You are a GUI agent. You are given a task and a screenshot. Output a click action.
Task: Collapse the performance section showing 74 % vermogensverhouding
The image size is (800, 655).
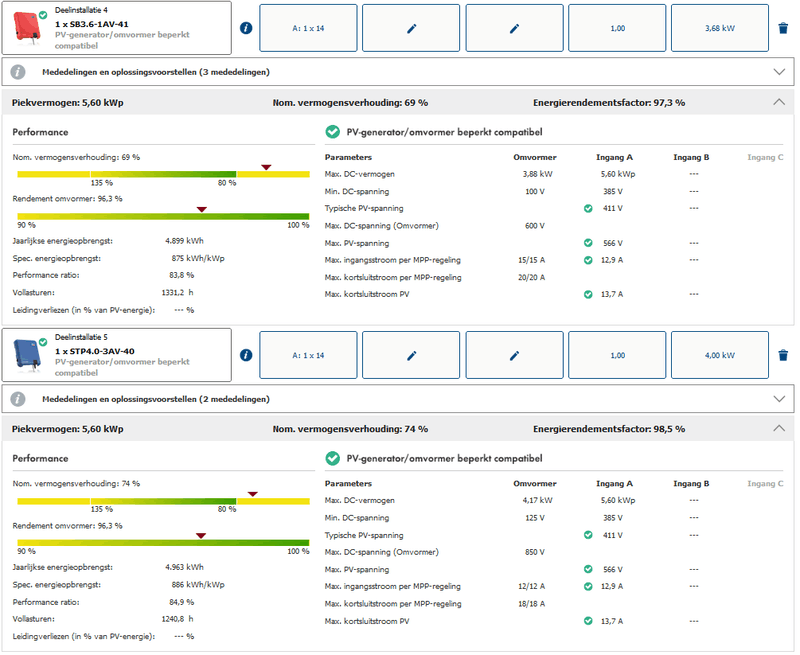pos(780,429)
